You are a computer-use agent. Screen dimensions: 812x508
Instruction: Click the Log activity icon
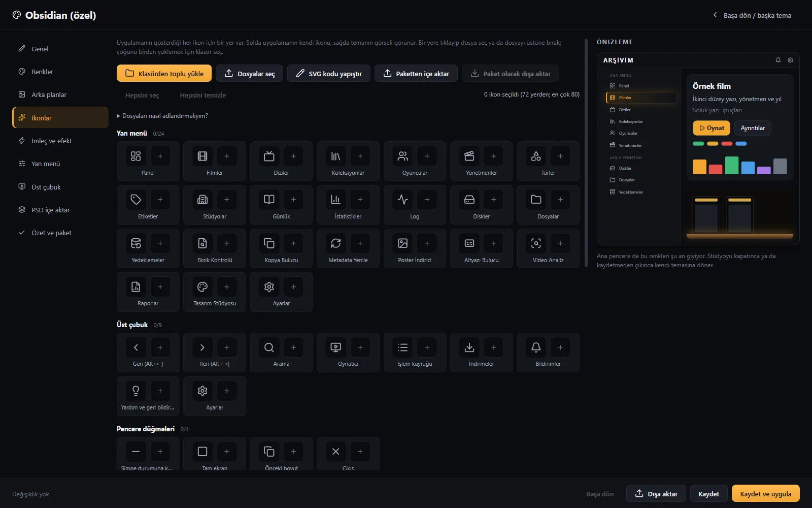pyautogui.click(x=402, y=200)
